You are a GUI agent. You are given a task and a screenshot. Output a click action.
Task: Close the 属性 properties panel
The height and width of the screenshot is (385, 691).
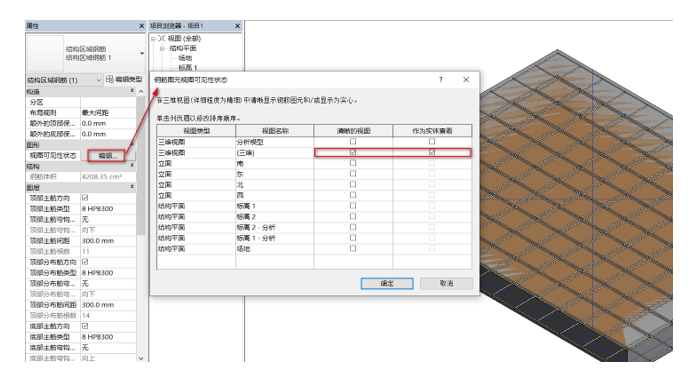[x=141, y=26]
